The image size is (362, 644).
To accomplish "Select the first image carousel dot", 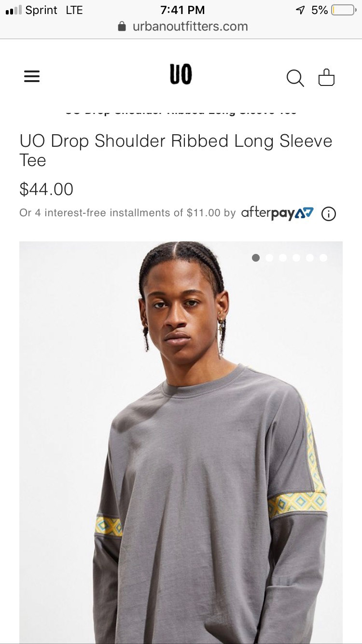I will 256,258.
